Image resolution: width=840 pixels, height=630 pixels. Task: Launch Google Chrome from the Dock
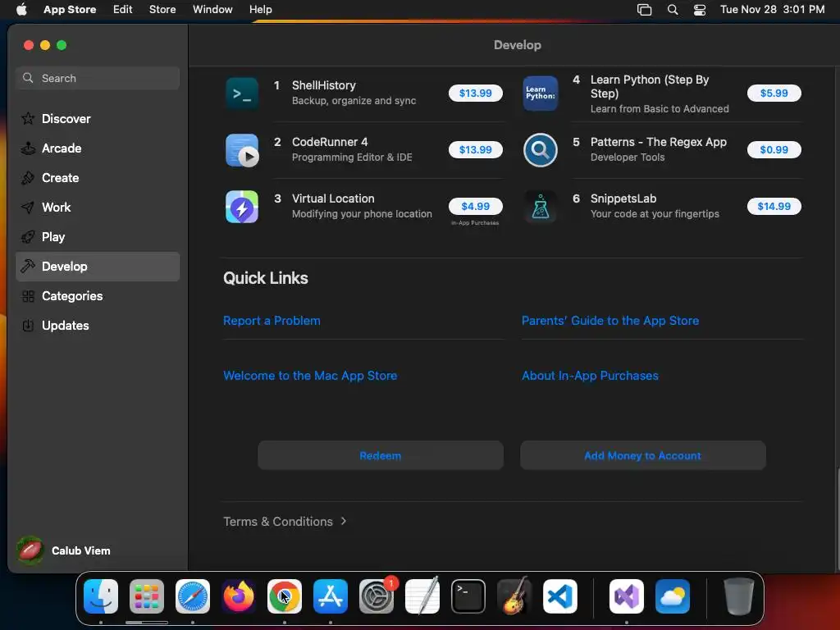tap(285, 596)
